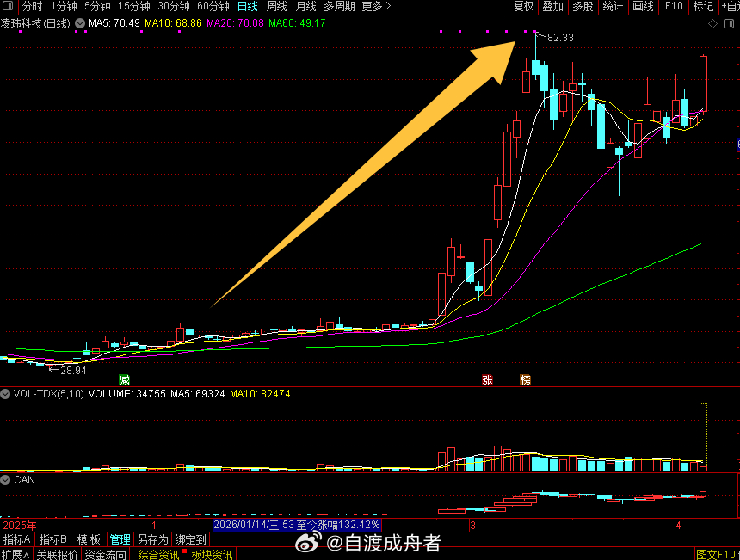Image resolution: width=740 pixels, height=560 pixels.
Task: Open the 关联报价 tab
Action: click(57, 554)
